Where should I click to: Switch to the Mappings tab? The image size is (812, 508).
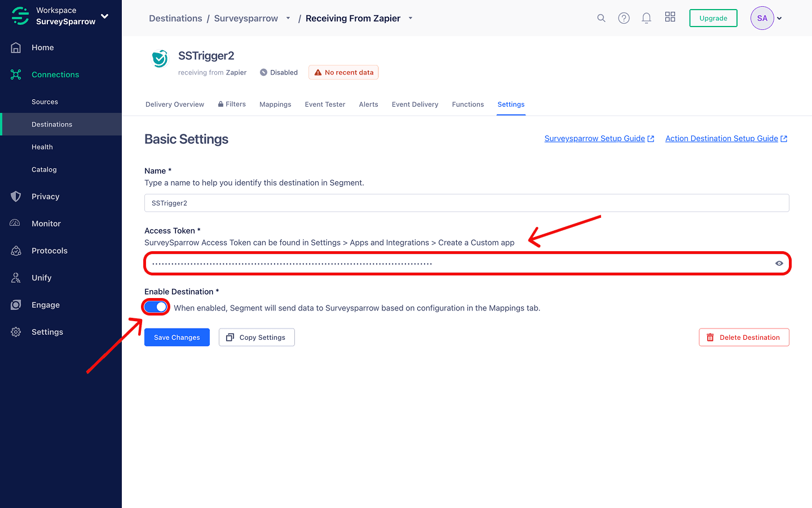coord(275,104)
